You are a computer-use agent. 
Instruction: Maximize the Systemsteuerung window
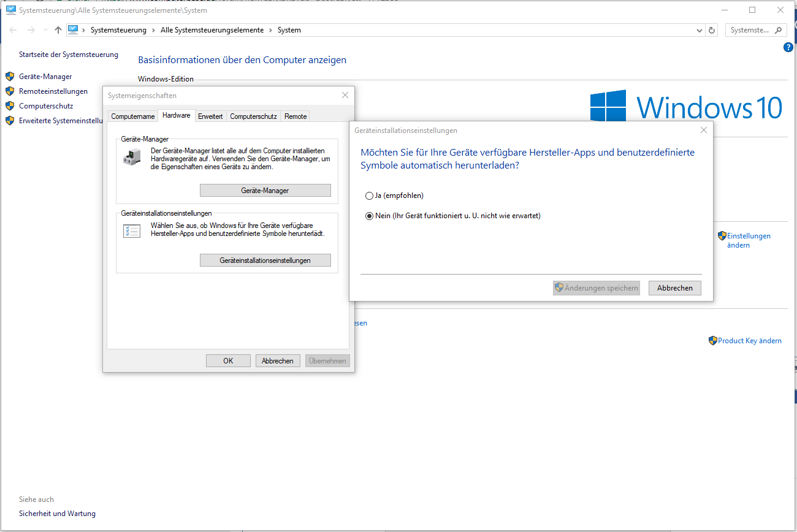[752, 10]
